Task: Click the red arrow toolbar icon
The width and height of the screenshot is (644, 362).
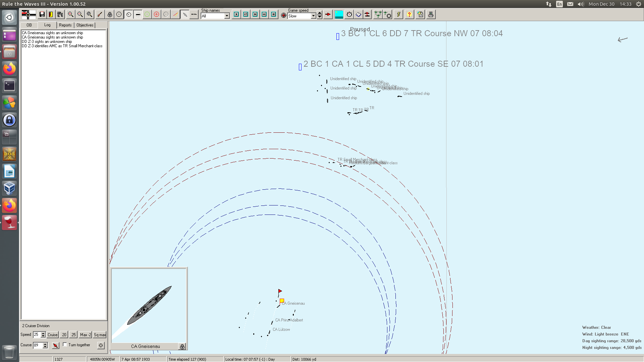Action: tap(328, 14)
